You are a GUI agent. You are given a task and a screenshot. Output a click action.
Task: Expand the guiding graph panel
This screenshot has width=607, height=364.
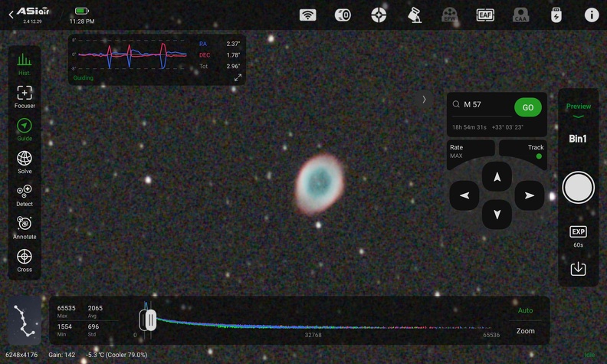pyautogui.click(x=238, y=78)
